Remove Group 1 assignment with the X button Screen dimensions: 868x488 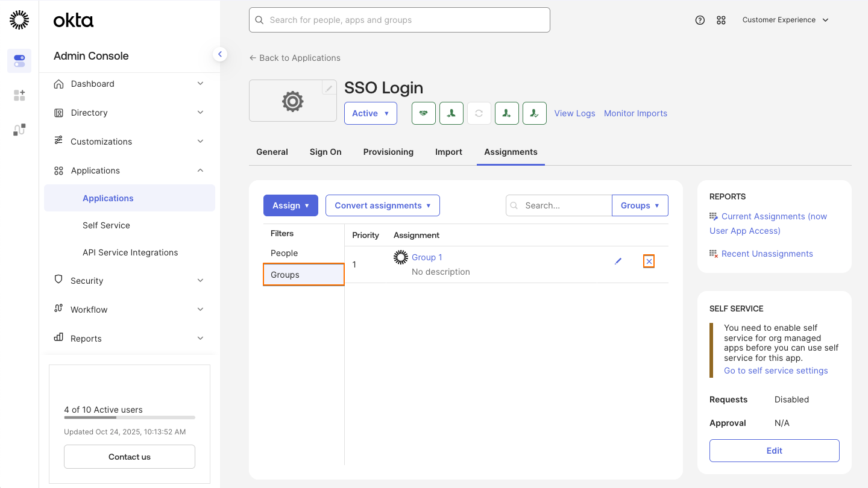pyautogui.click(x=649, y=261)
